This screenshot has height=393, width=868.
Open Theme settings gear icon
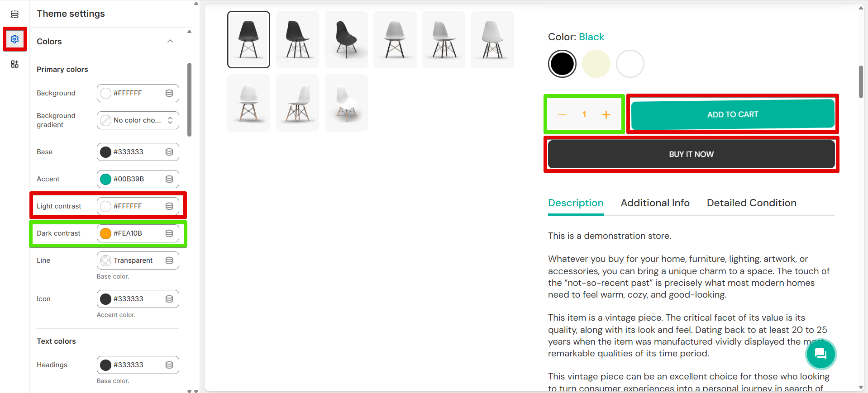click(14, 39)
